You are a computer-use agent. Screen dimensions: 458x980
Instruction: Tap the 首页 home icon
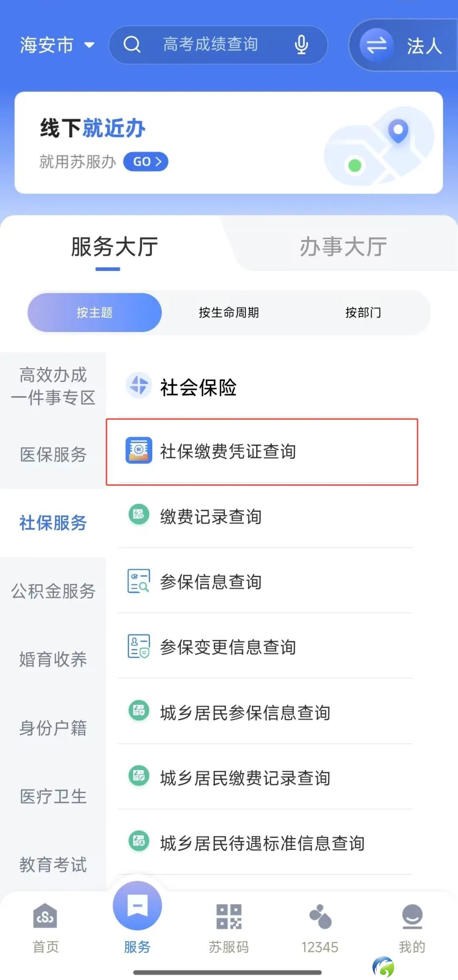click(x=45, y=916)
